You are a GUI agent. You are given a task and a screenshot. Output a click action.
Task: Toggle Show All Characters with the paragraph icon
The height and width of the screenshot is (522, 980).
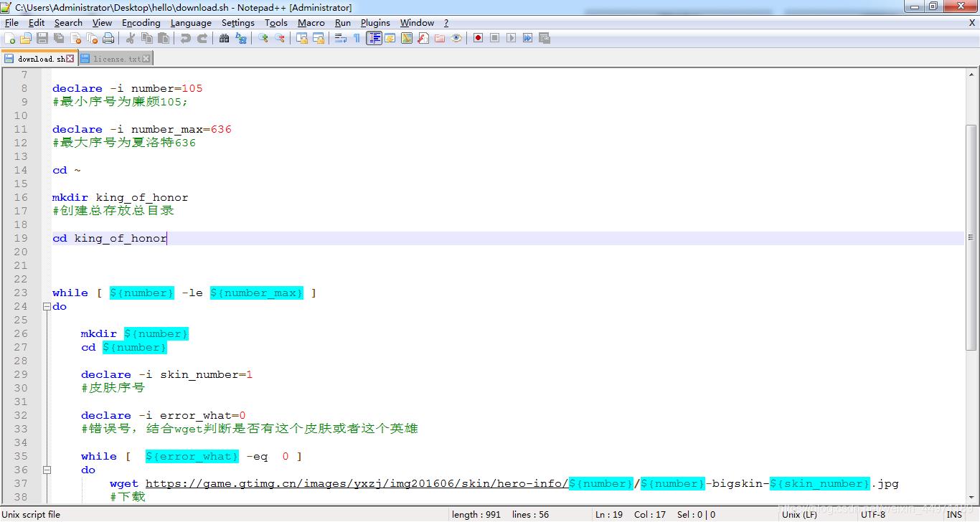click(356, 38)
